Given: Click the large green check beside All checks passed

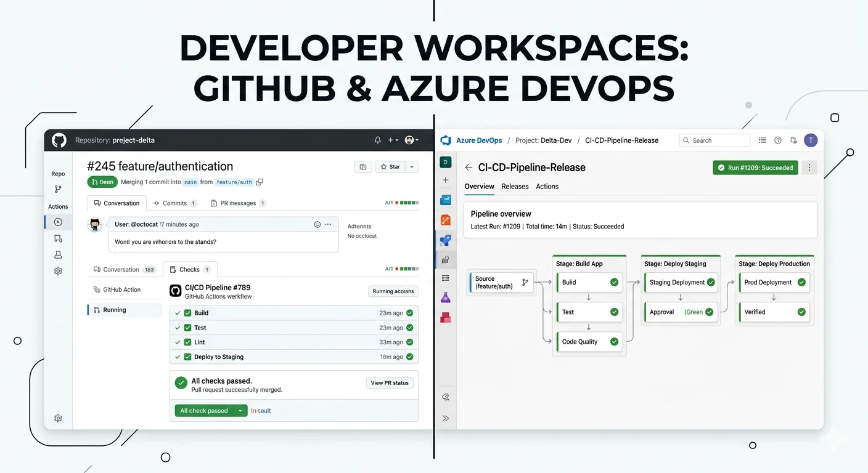Looking at the screenshot, I should (x=181, y=383).
